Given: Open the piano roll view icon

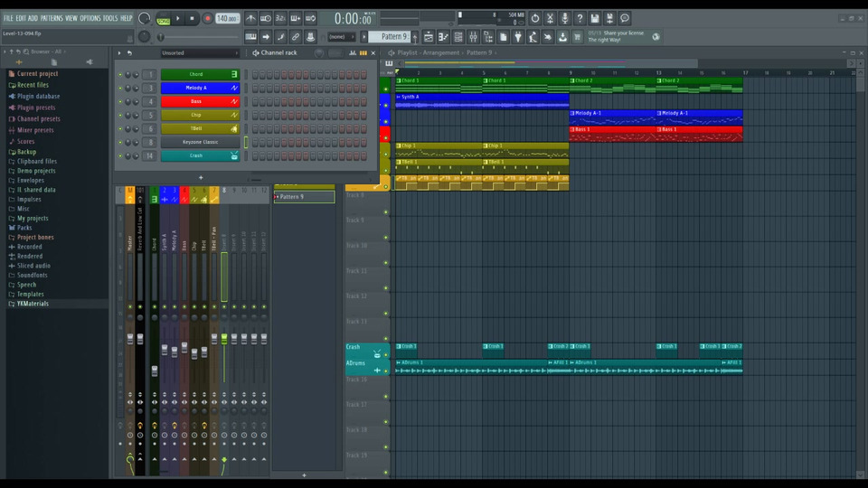Looking at the screenshot, I should [x=444, y=37].
